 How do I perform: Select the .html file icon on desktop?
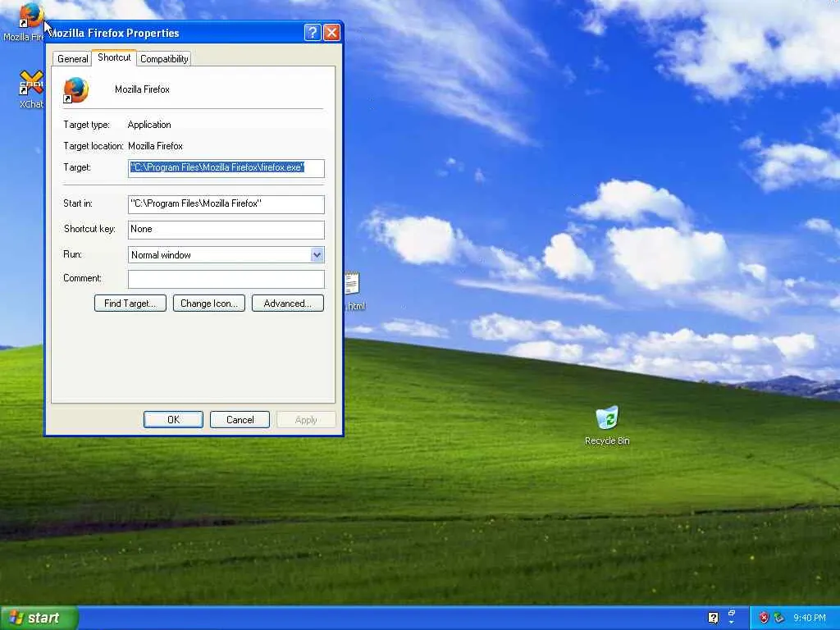tap(352, 283)
